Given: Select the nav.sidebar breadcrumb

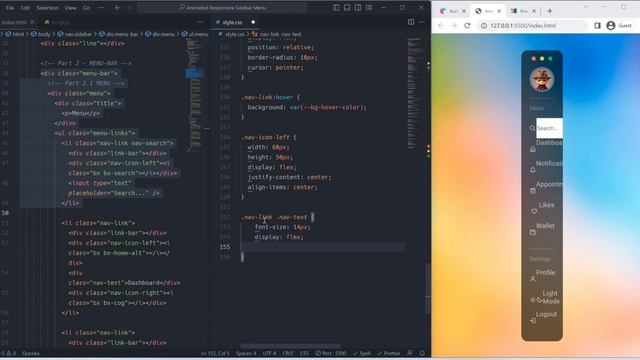Looking at the screenshot, I should 75,34.
